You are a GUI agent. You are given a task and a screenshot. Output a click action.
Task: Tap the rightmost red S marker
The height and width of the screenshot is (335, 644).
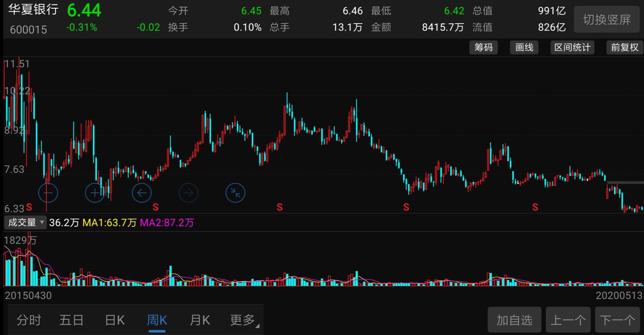[535, 207]
